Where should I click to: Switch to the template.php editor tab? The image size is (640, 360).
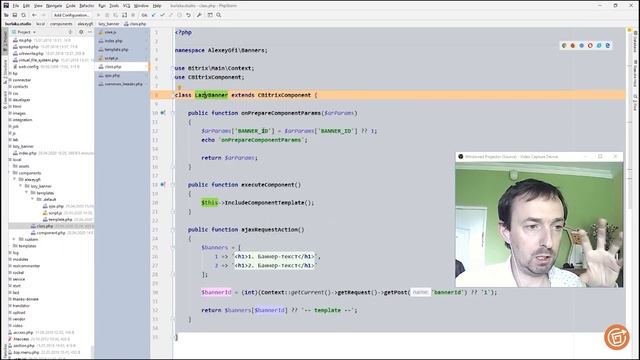coord(122,49)
